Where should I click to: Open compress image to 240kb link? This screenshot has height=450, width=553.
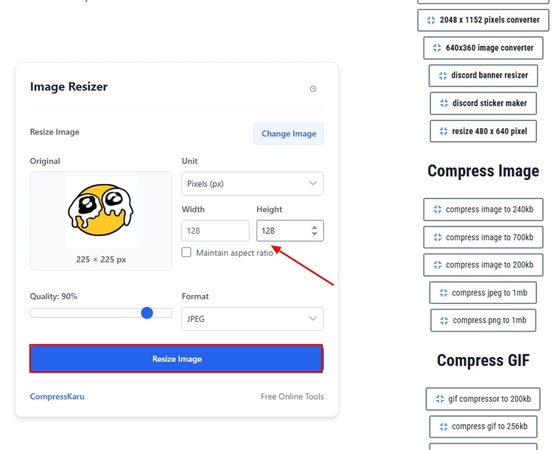(483, 209)
